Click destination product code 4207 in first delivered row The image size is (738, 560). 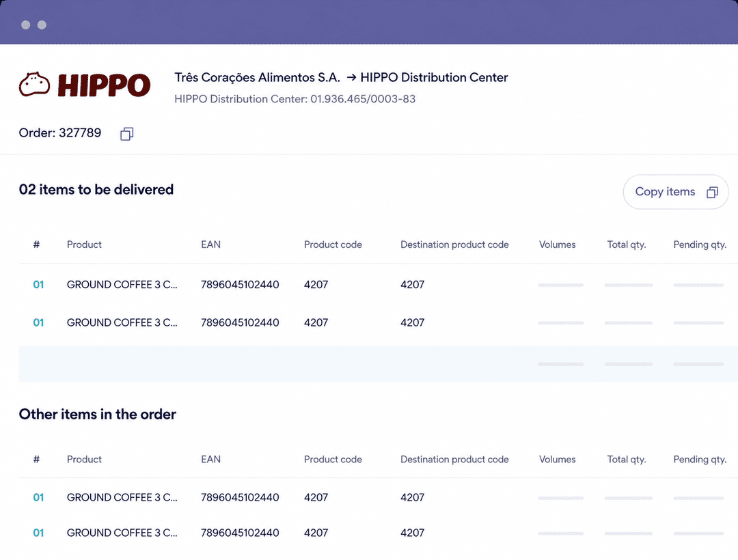pos(412,285)
